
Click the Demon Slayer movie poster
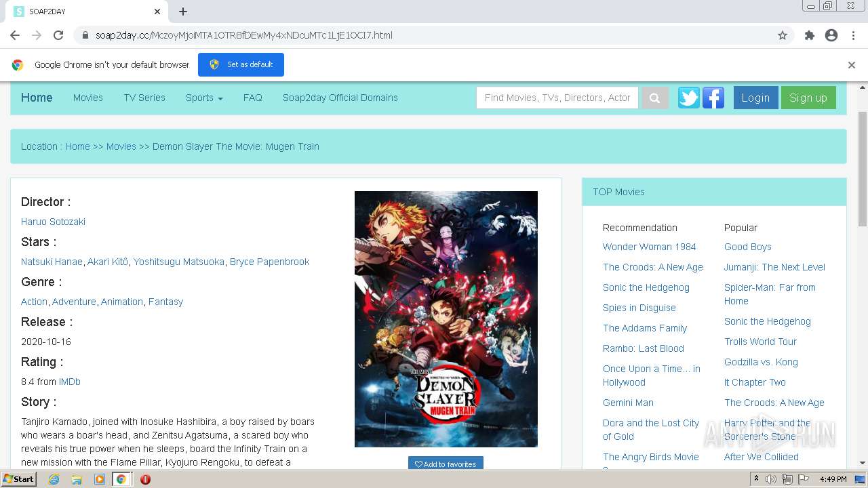446,319
